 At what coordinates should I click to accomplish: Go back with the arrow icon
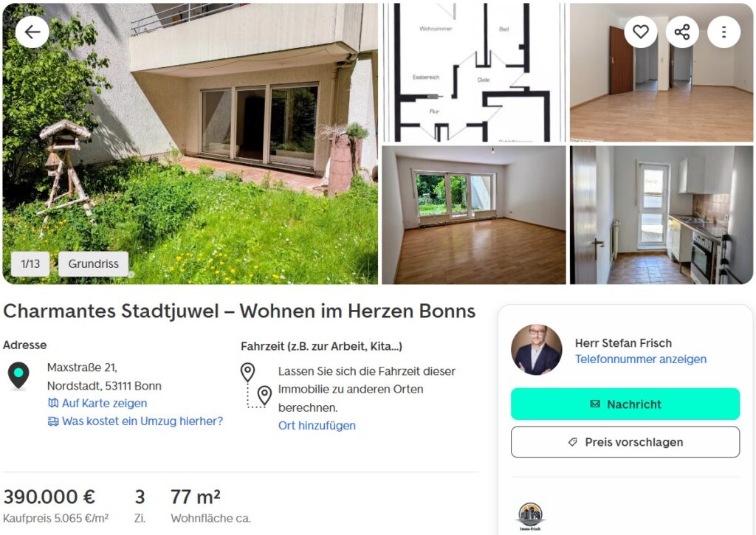(32, 32)
